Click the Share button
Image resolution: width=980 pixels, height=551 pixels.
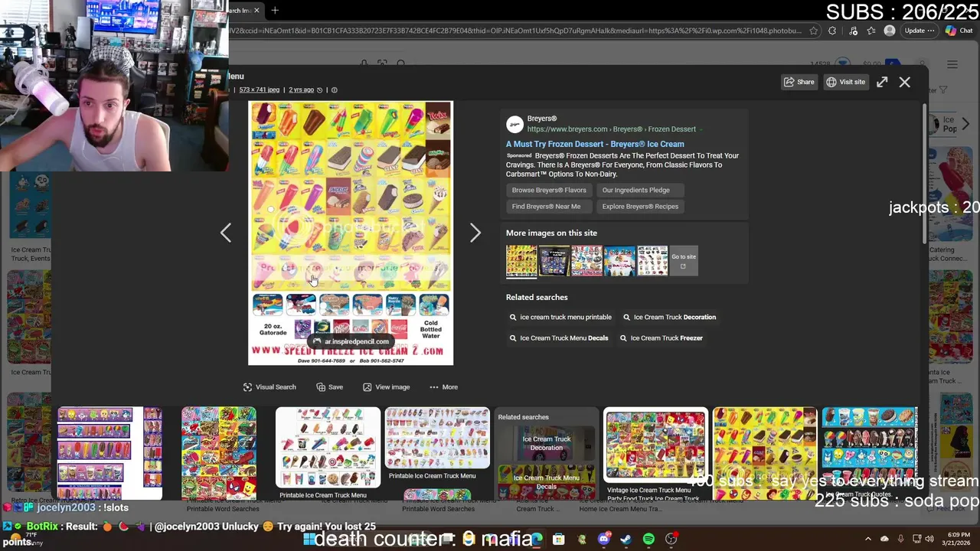click(799, 82)
